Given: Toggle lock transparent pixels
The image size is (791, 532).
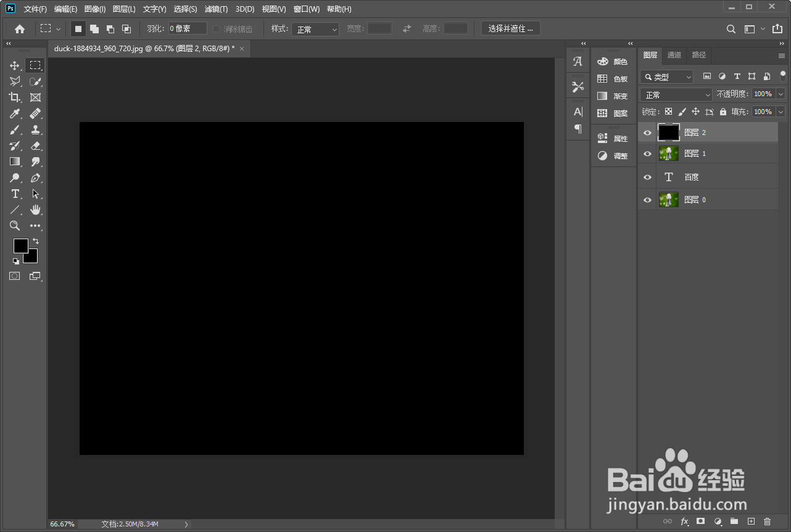Looking at the screenshot, I should [x=668, y=112].
